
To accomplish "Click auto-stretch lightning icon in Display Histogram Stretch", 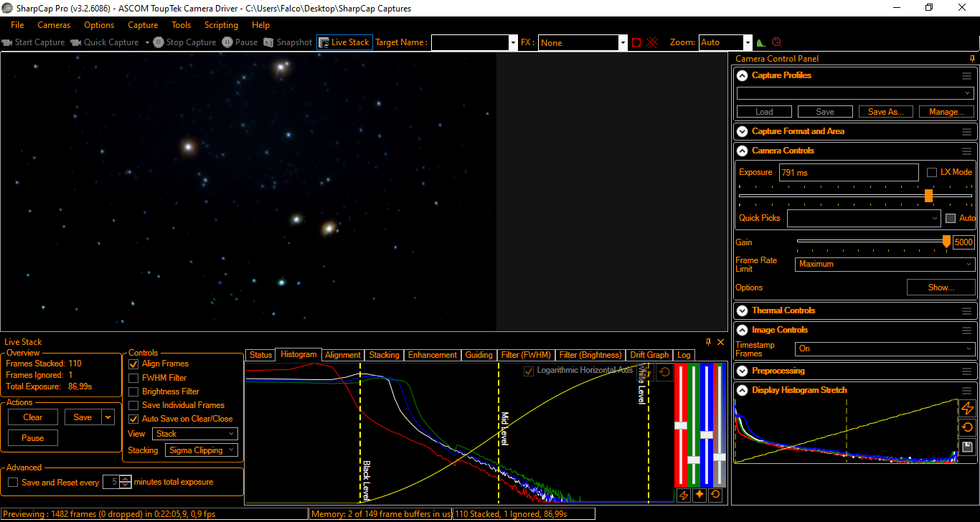I will pos(967,408).
